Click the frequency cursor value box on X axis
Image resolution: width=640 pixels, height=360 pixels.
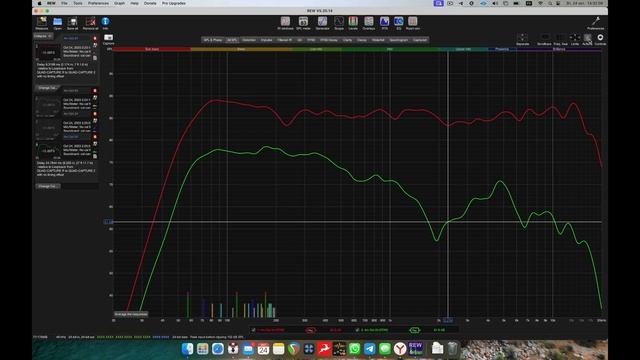pyautogui.click(x=448, y=320)
